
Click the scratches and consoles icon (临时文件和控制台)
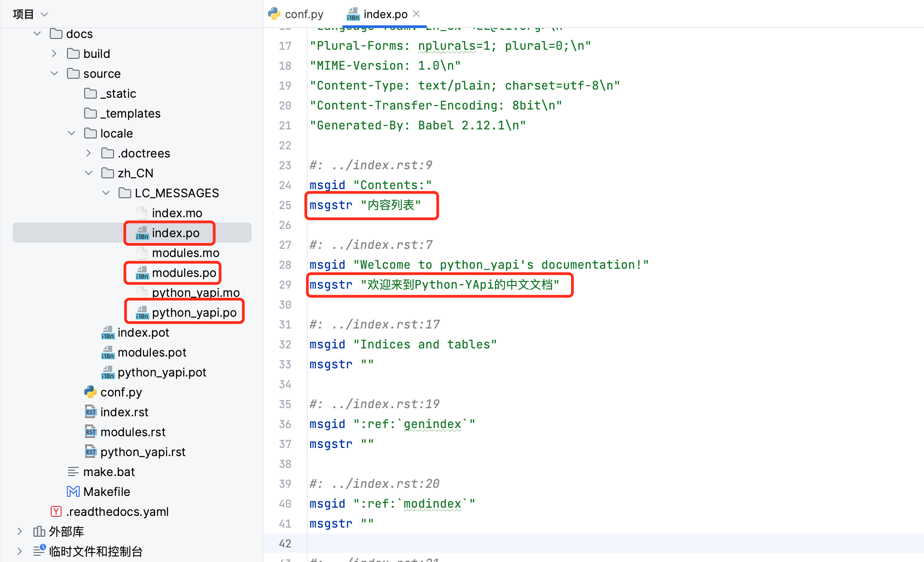point(39,551)
